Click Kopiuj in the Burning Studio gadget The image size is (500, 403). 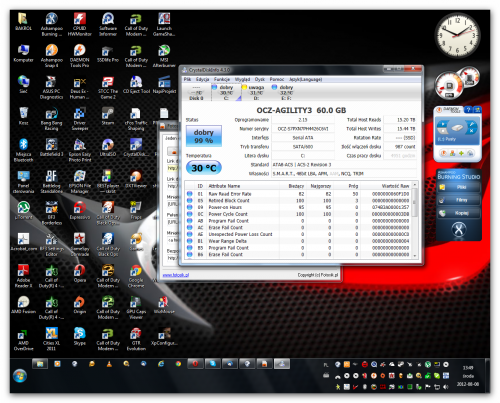tap(459, 213)
